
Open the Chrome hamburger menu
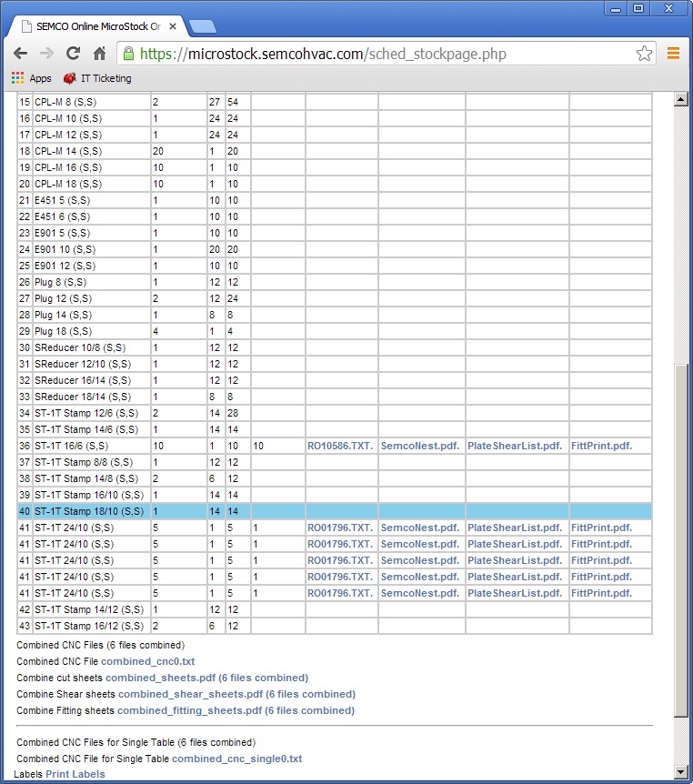tap(674, 54)
